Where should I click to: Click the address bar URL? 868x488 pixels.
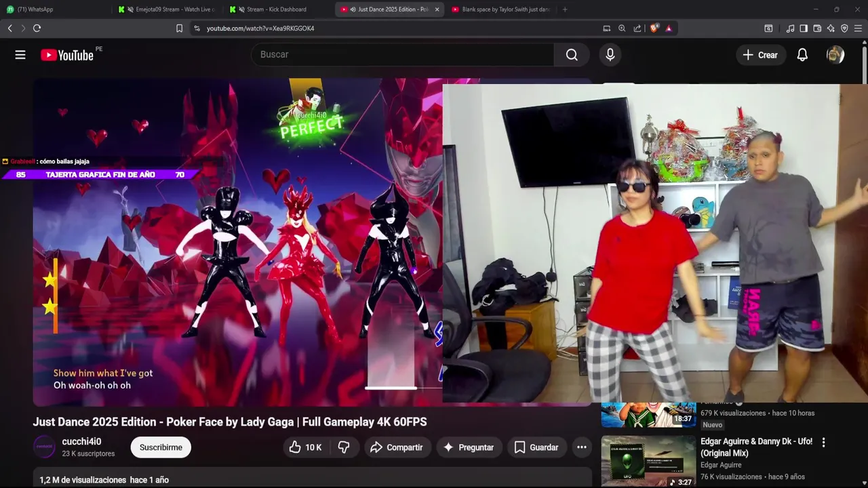point(260,28)
